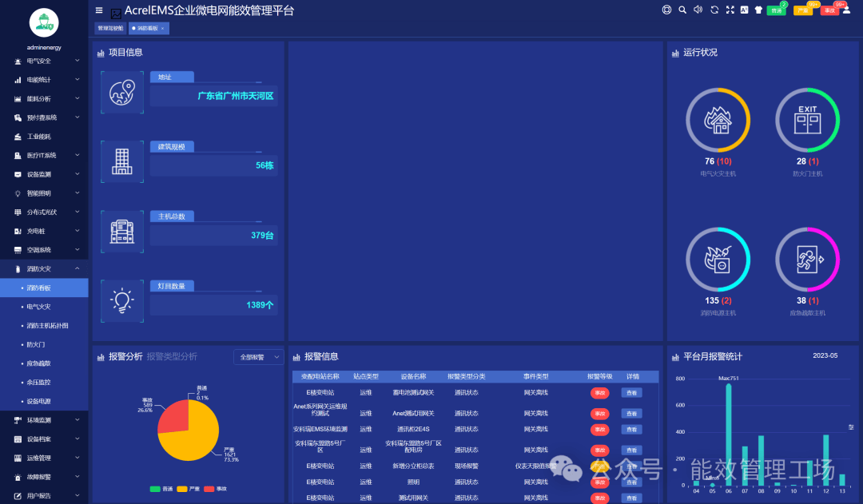
Task: Open the 防火门 submenu item
Action: pyautogui.click(x=44, y=344)
